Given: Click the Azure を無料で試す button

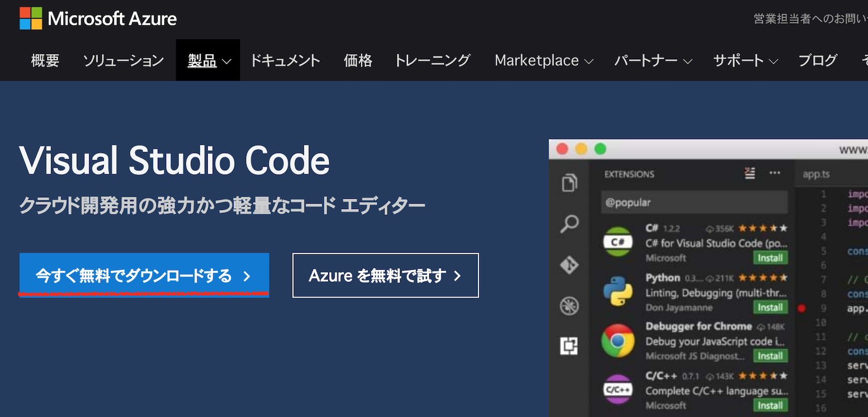Looking at the screenshot, I should point(385,275).
